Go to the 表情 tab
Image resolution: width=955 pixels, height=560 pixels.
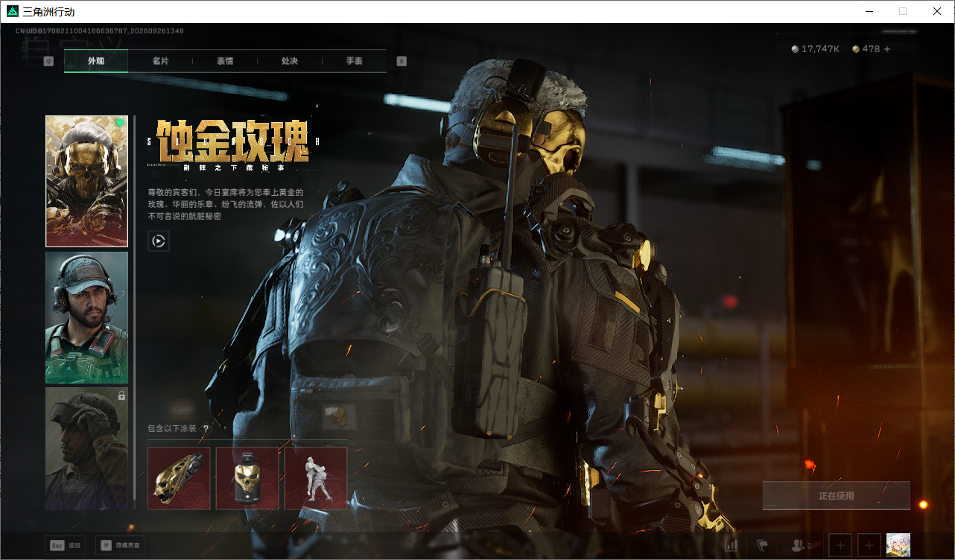coord(225,61)
